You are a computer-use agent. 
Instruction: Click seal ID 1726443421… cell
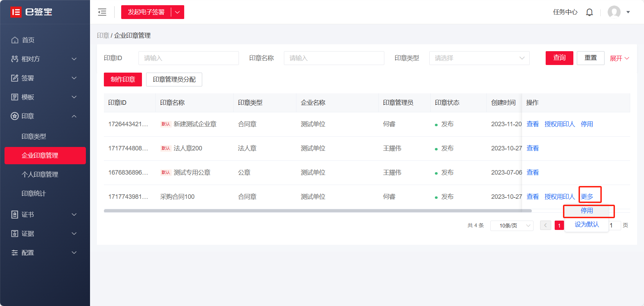(128, 124)
